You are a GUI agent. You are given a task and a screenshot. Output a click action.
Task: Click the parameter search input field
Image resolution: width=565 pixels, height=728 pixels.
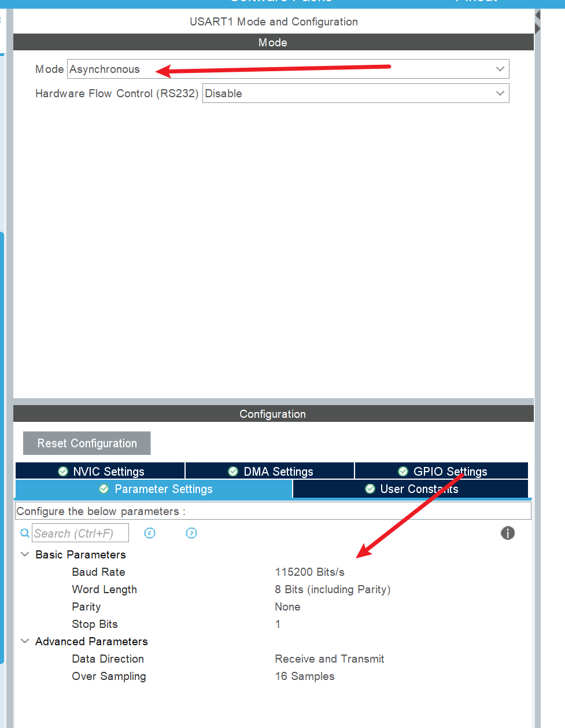80,534
